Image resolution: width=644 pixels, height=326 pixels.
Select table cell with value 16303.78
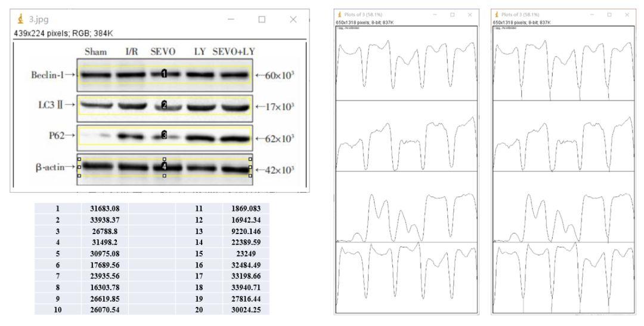105,287
